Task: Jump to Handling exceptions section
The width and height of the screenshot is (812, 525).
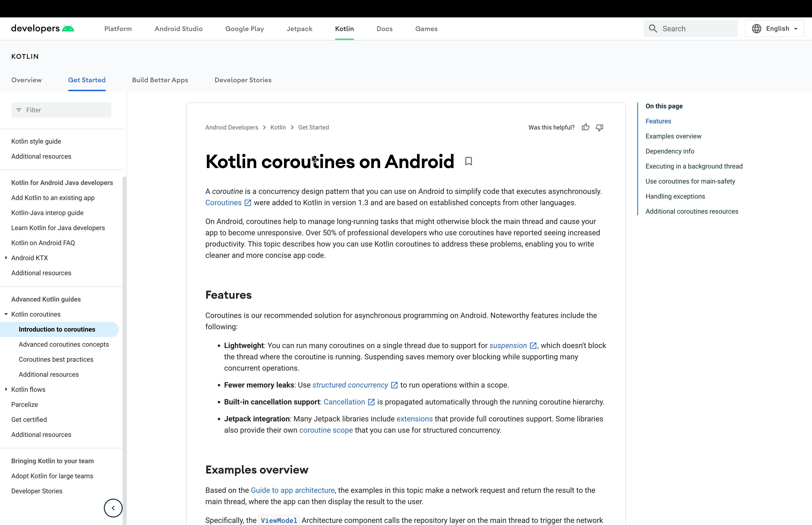Action: pyautogui.click(x=675, y=196)
